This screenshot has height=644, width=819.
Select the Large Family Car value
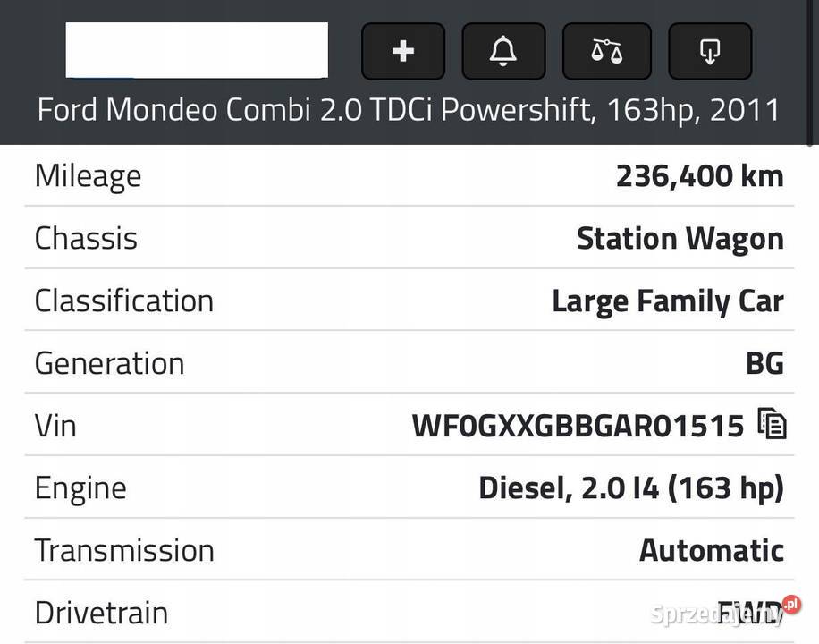[x=668, y=302]
